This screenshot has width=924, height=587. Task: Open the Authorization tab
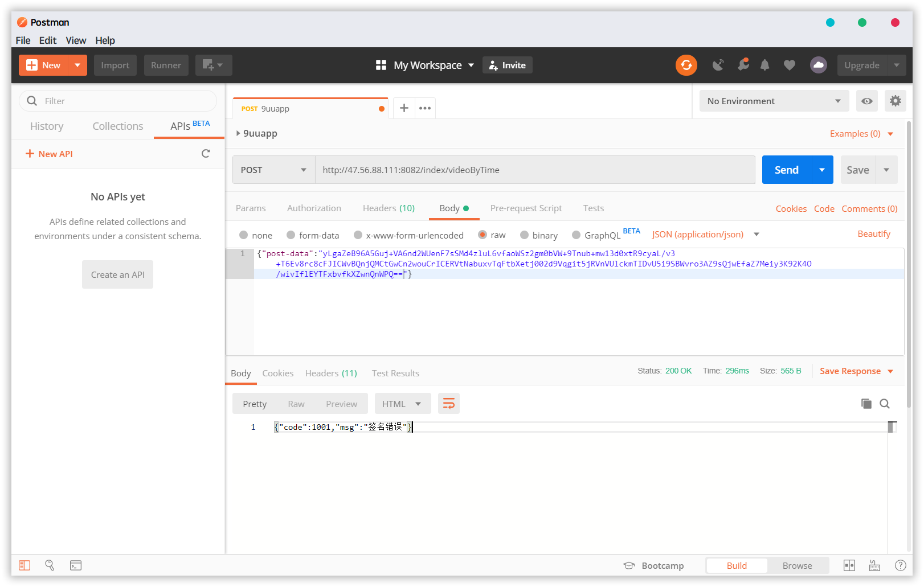pos(314,208)
